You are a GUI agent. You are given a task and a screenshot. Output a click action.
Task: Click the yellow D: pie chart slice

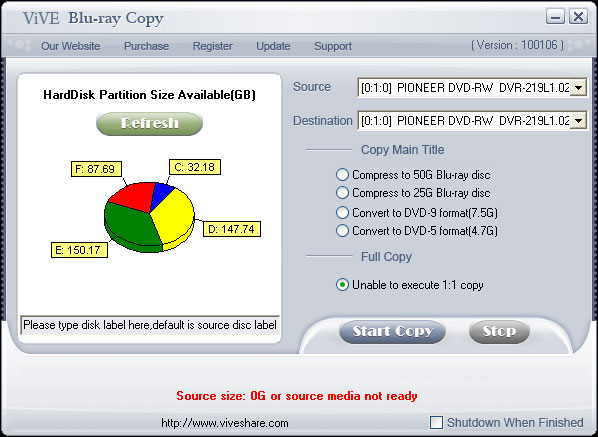pyautogui.click(x=175, y=219)
